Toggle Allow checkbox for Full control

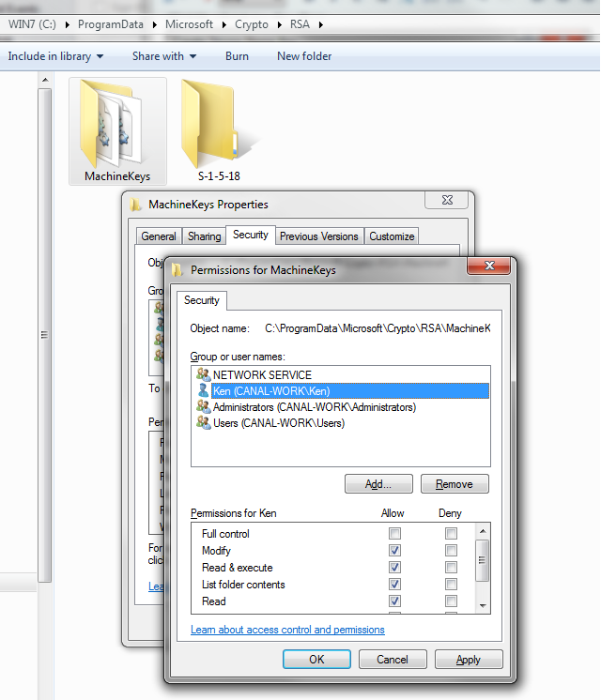click(394, 534)
